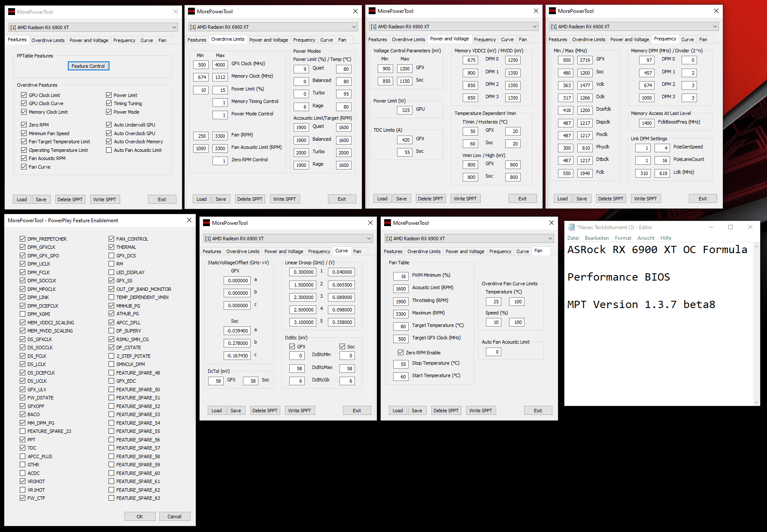This screenshot has height=532, width=767.
Task: Switch to the Fan tab in the Overdrive Limits window
Action: [x=342, y=40]
